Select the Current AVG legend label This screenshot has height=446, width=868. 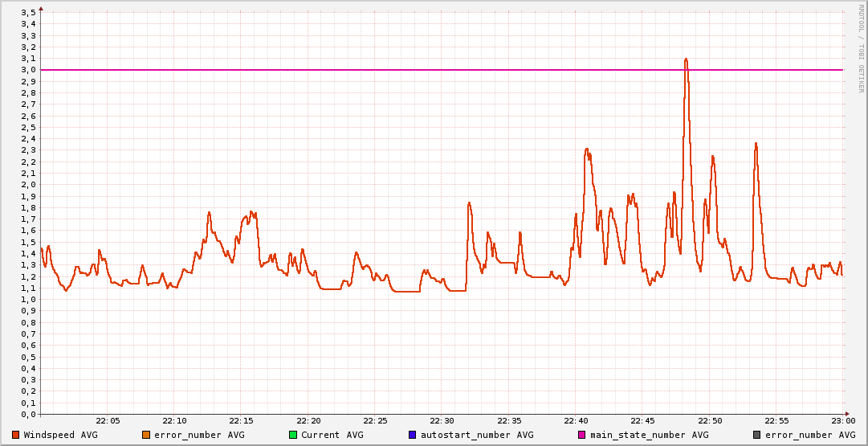(332, 435)
